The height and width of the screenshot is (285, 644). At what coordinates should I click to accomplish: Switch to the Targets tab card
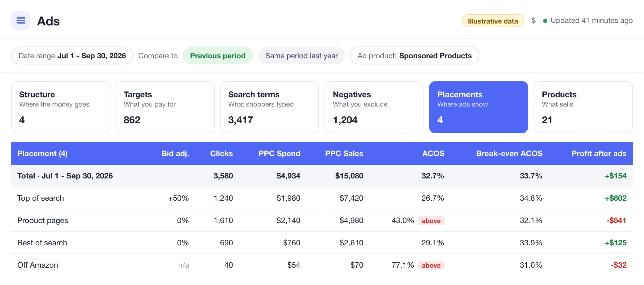click(x=165, y=107)
